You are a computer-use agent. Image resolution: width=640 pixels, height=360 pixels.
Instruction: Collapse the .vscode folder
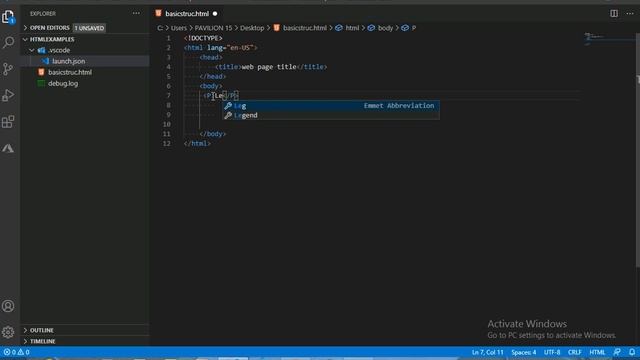coord(32,50)
